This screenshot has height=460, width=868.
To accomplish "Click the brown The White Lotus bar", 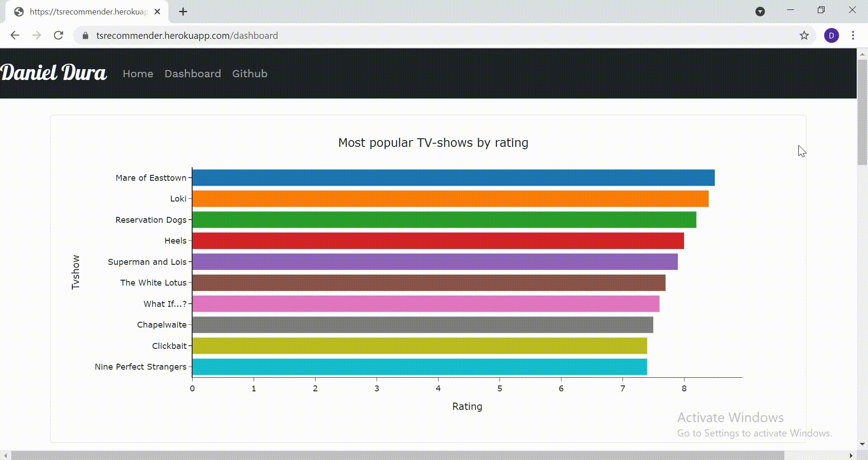I will coord(429,283).
